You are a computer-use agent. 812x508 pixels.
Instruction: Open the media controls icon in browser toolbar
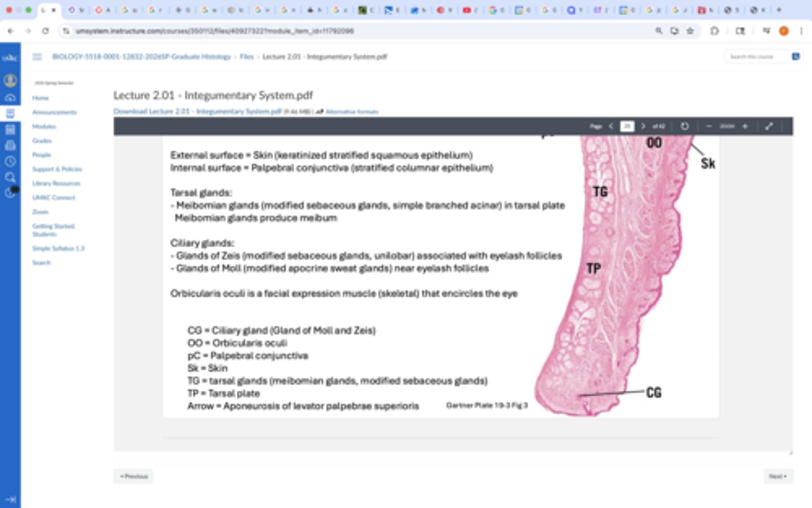tap(766, 31)
